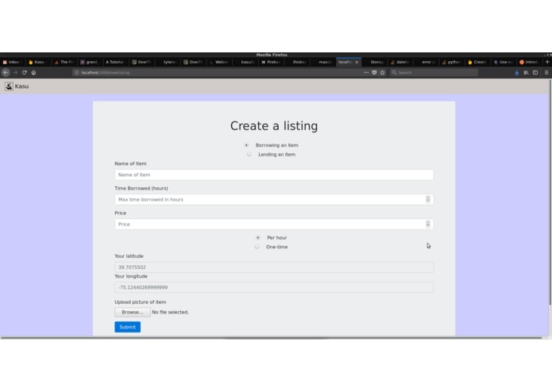Switch to the Welcome tab

click(218, 62)
